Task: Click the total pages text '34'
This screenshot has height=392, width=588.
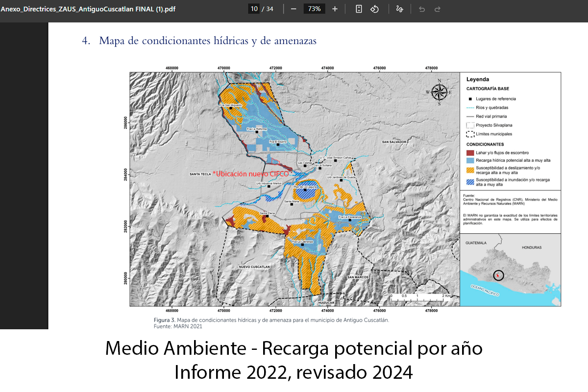Action: [270, 9]
